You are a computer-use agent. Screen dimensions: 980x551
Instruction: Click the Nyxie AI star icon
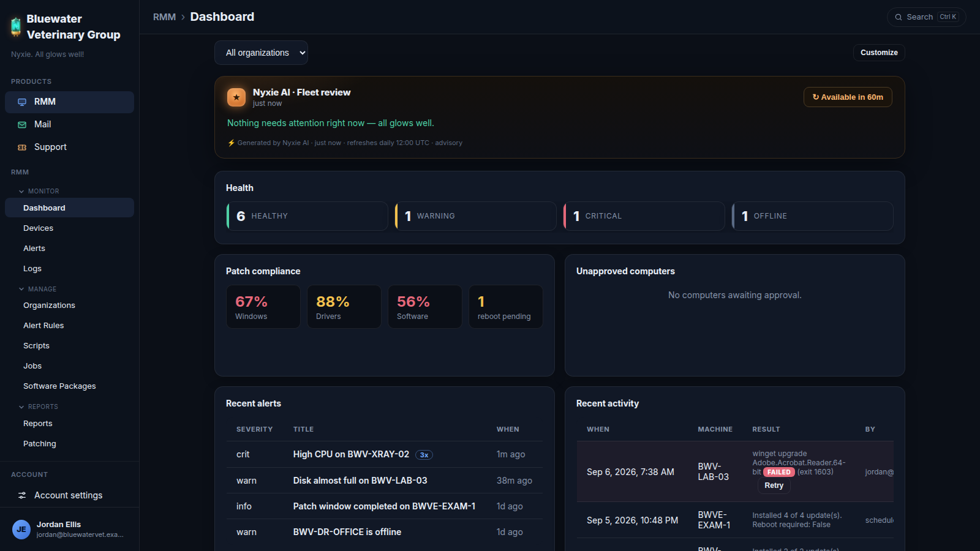[x=236, y=97]
